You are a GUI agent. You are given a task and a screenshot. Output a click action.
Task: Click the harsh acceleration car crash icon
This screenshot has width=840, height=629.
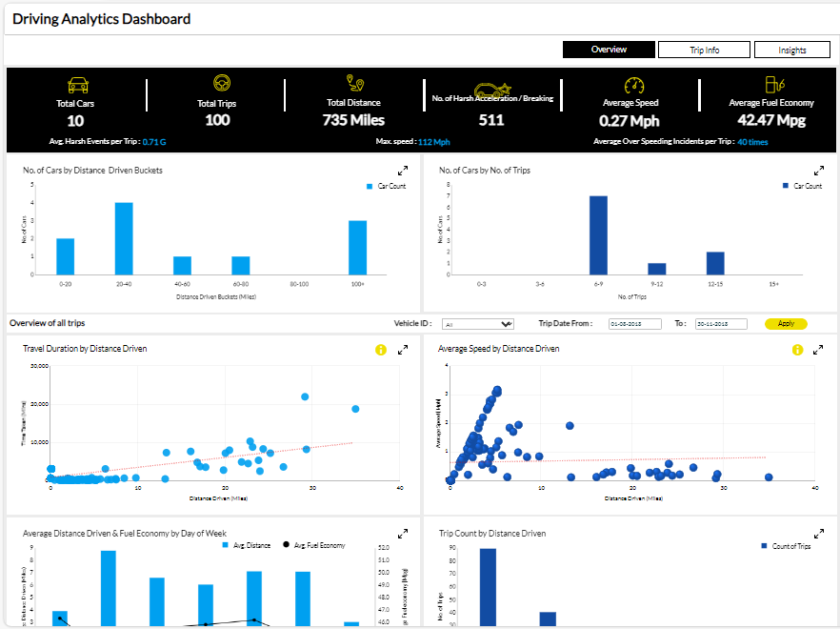click(492, 90)
